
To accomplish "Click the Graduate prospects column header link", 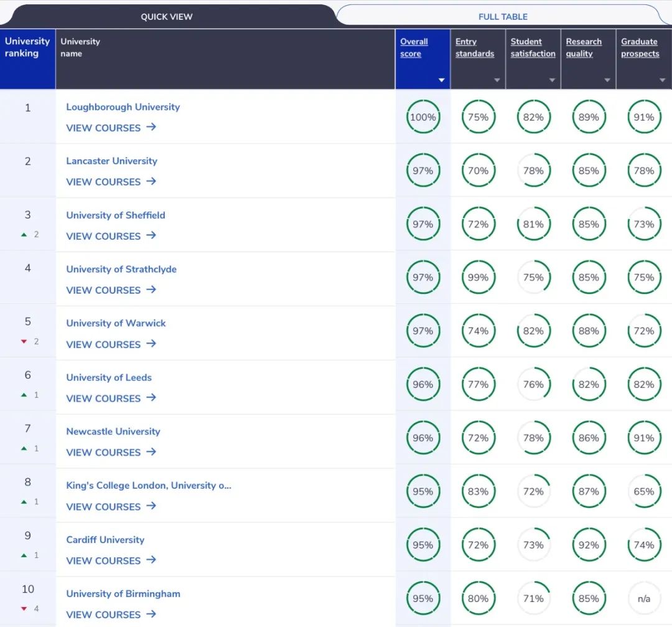I will pos(640,47).
